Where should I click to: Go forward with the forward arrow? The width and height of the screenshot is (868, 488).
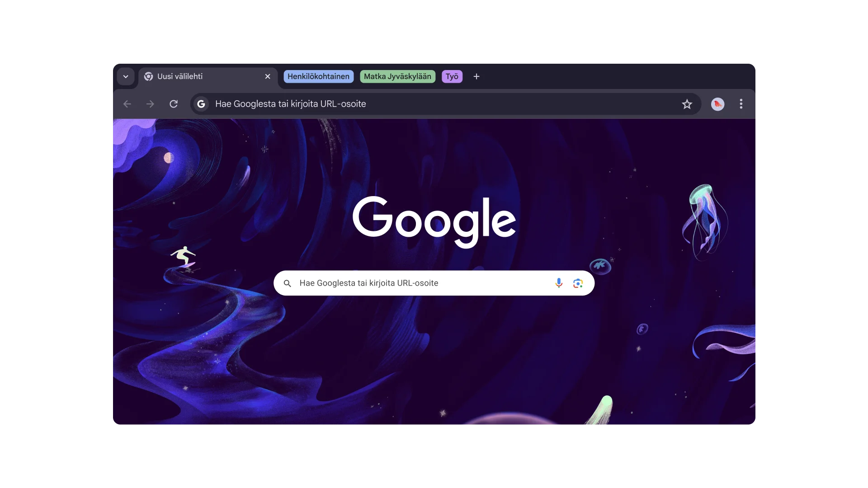coord(150,104)
